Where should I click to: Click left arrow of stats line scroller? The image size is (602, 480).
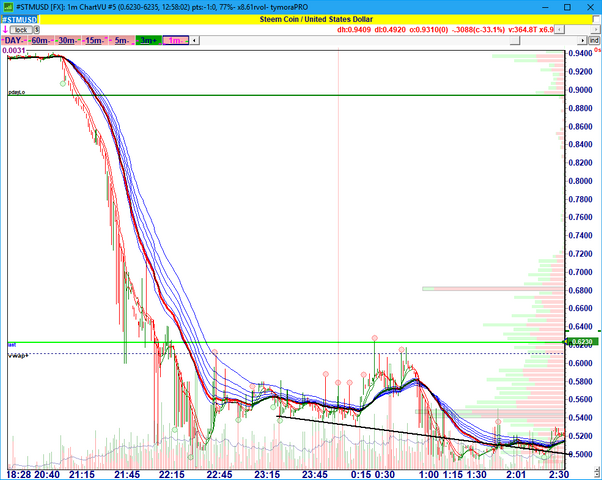click(x=559, y=30)
